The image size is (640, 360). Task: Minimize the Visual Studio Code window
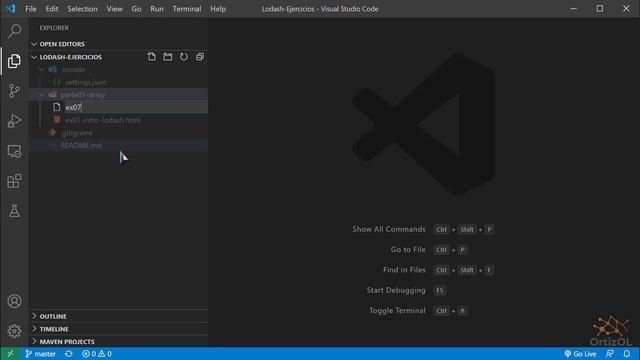[573, 9]
